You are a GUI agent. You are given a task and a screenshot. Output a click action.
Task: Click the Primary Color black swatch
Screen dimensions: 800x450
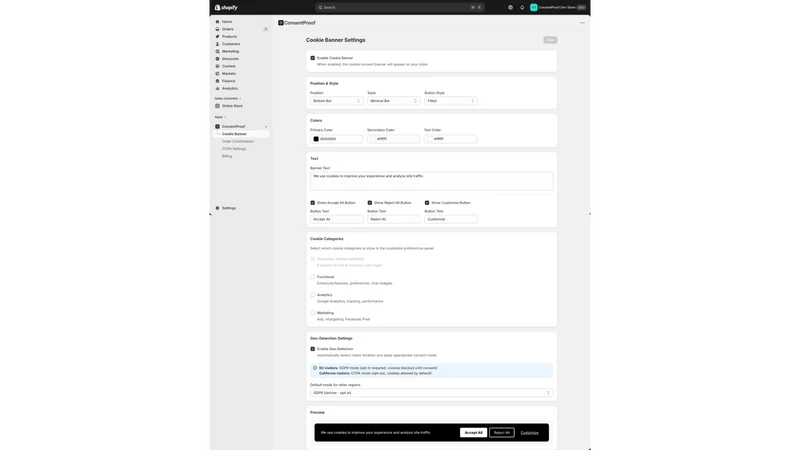[316, 139]
